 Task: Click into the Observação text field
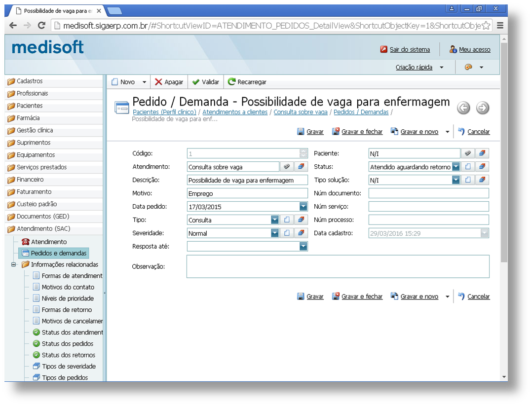[x=338, y=266]
